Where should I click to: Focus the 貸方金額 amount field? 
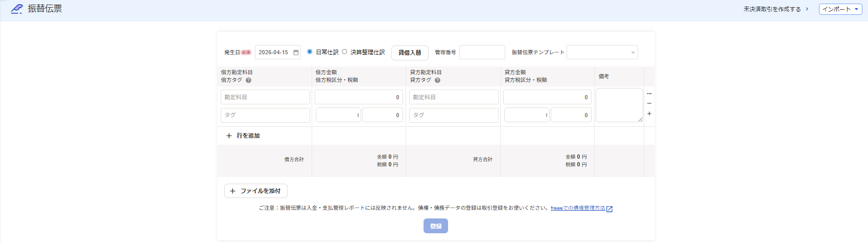(547, 97)
